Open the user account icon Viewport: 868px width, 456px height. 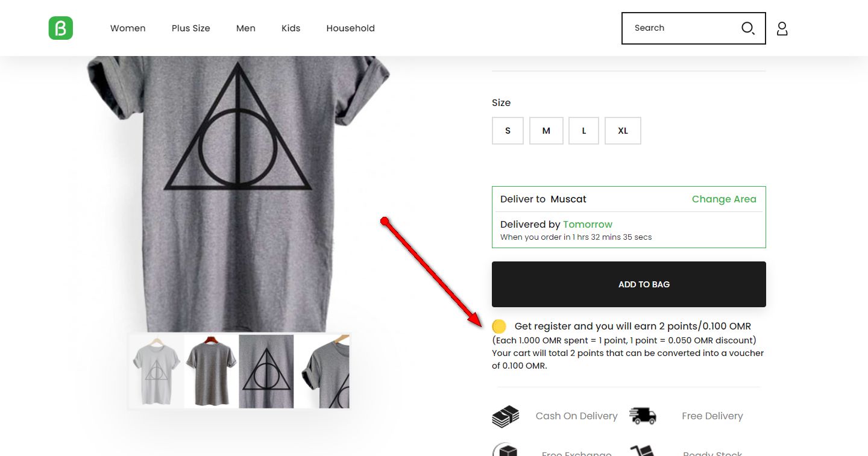(782, 28)
